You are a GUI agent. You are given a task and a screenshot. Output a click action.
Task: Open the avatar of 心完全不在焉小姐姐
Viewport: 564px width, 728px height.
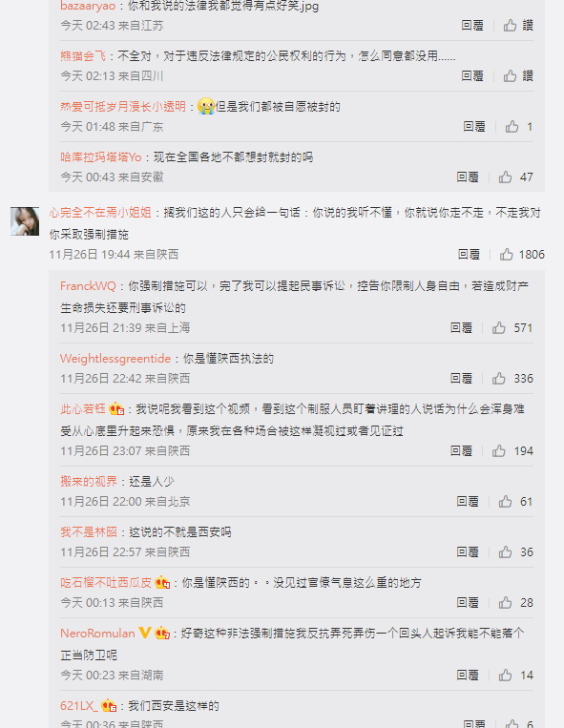click(x=25, y=221)
